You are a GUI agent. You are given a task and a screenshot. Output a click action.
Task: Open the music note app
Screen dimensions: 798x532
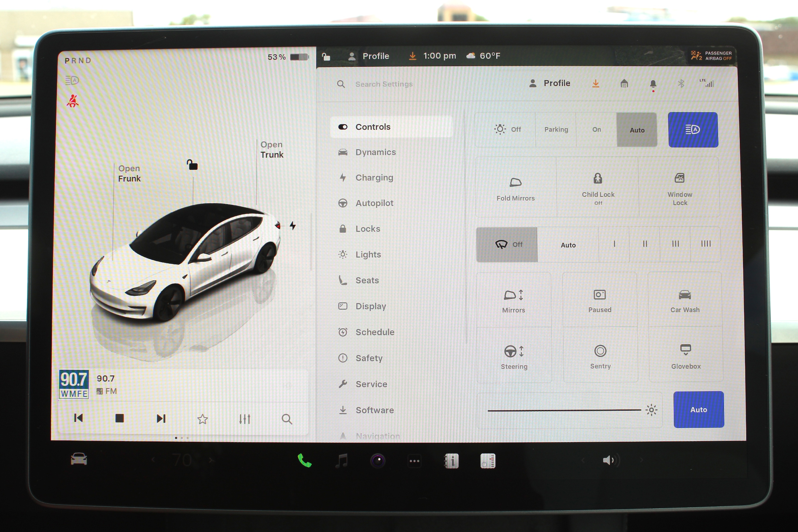click(342, 461)
